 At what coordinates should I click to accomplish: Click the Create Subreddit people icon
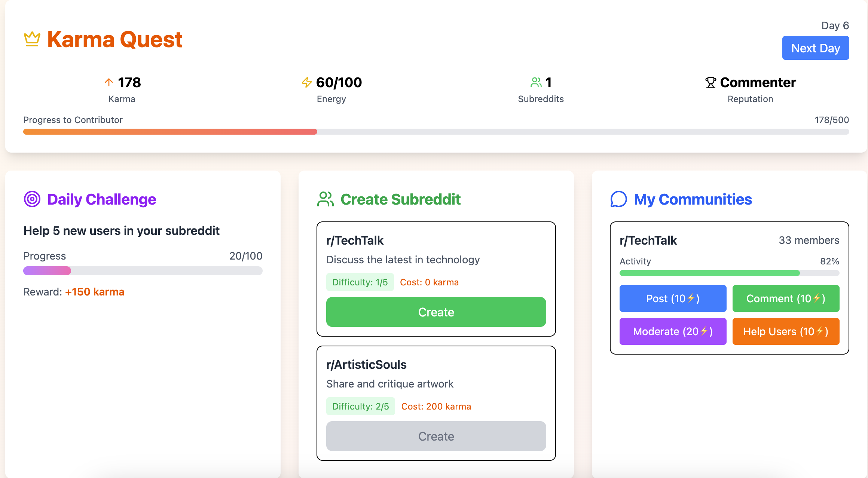click(x=325, y=199)
